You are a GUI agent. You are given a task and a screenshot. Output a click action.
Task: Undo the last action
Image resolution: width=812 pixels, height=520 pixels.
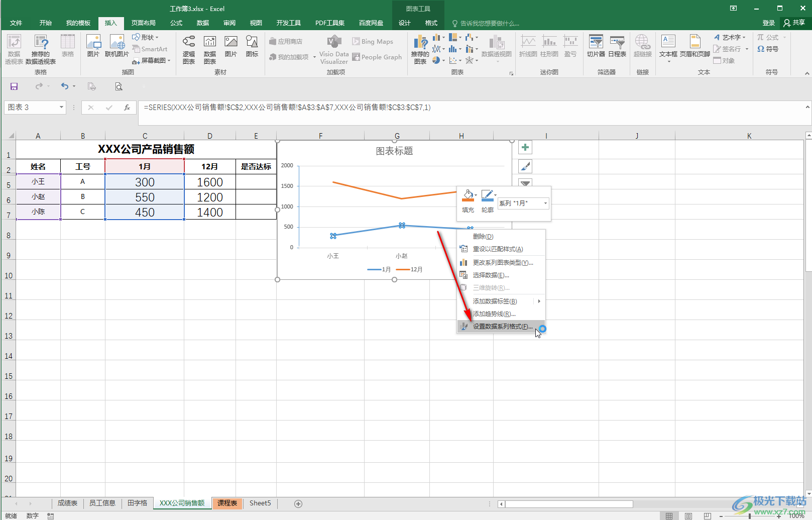point(65,86)
